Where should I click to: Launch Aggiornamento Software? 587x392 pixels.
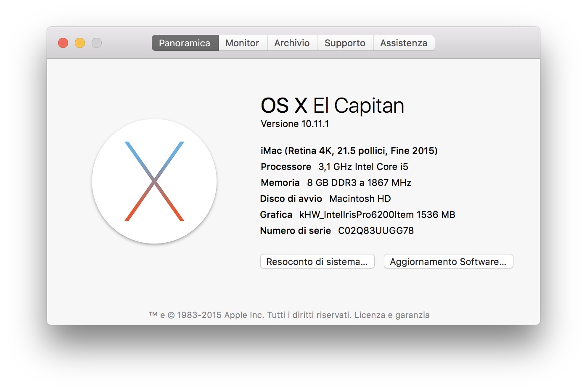pyautogui.click(x=448, y=262)
